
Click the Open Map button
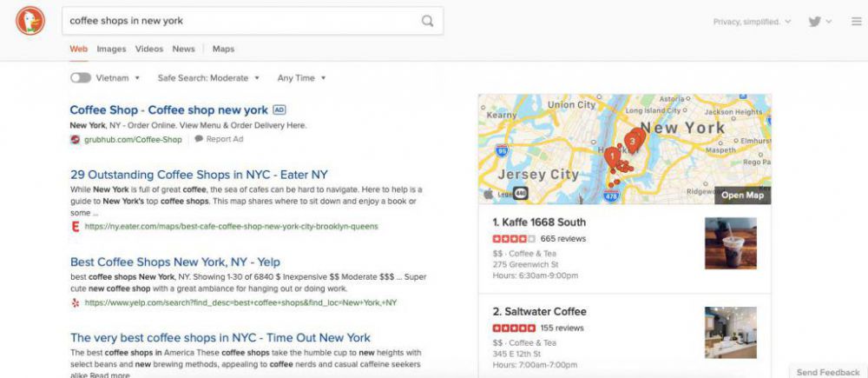tap(742, 196)
